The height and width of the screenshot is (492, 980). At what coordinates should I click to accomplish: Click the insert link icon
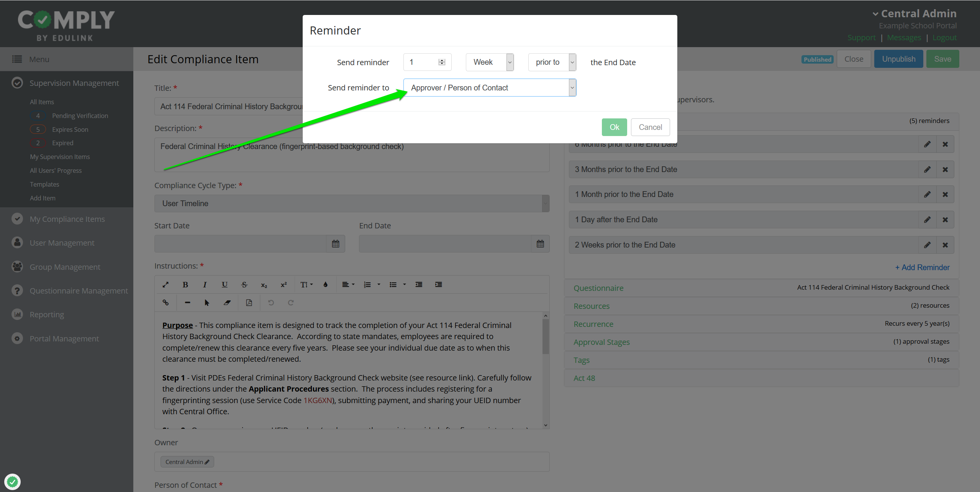(166, 302)
